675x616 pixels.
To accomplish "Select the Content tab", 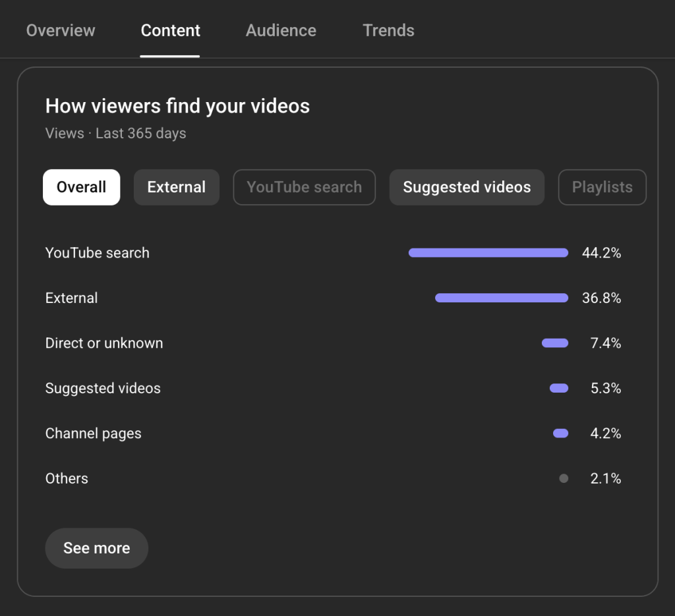I will (170, 30).
